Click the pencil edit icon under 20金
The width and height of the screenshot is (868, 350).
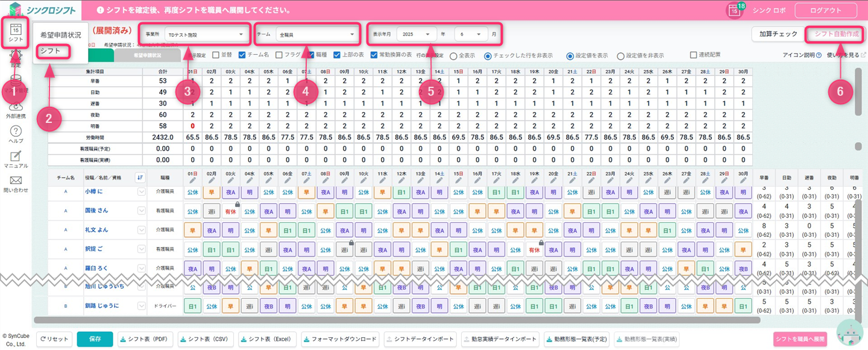pos(553,180)
